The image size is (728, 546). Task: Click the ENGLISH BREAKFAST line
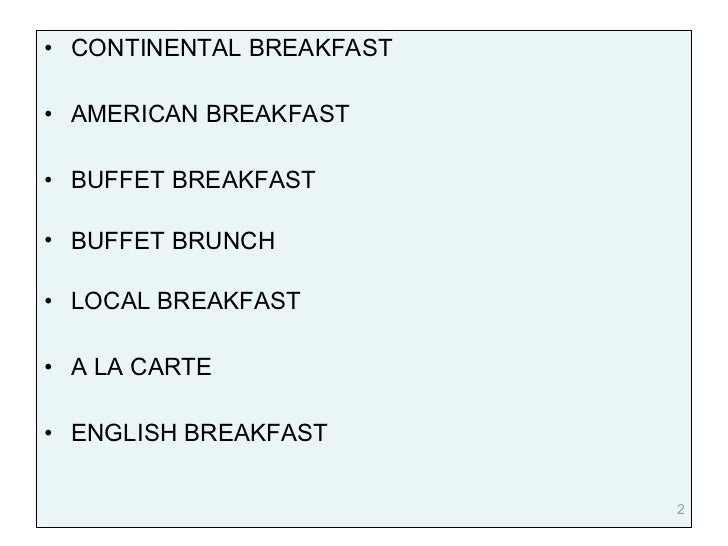(199, 434)
